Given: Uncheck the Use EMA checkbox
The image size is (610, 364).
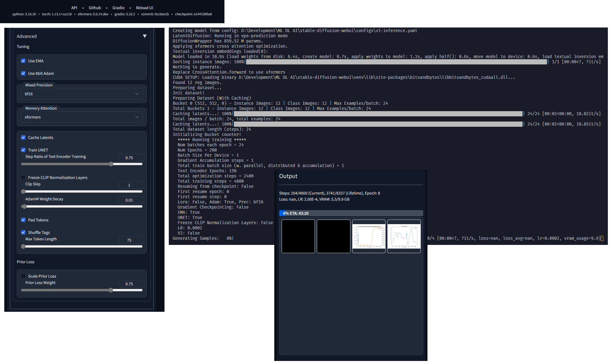Looking at the screenshot, I should coord(23,61).
